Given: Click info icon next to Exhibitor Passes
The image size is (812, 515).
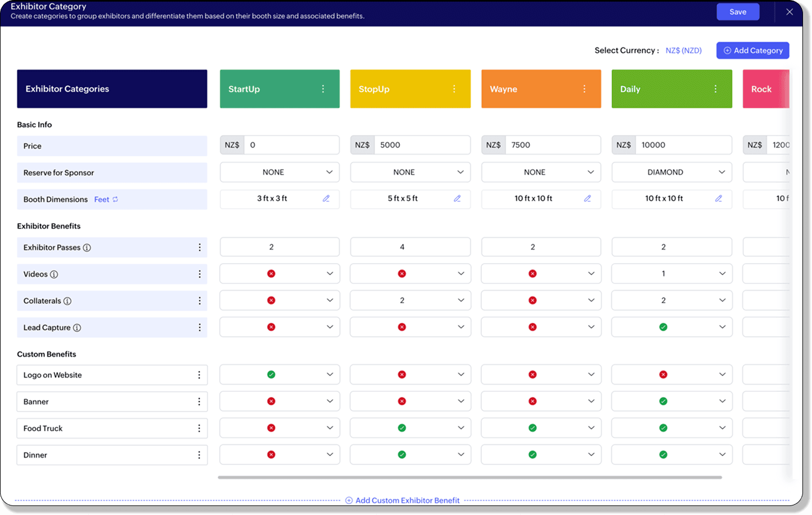Looking at the screenshot, I should [x=87, y=248].
